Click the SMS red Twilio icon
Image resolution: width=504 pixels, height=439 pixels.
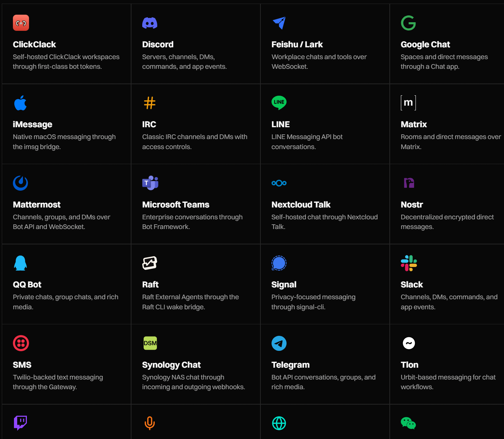point(21,343)
